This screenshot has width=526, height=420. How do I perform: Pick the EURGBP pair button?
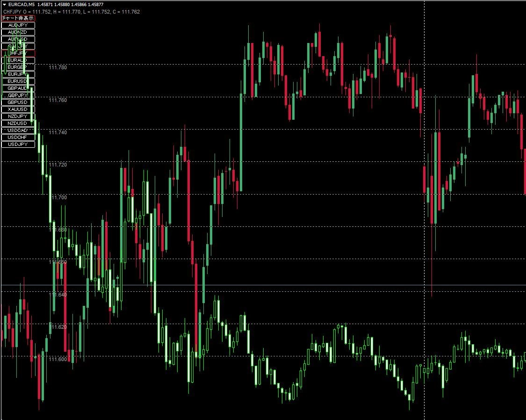[x=18, y=67]
